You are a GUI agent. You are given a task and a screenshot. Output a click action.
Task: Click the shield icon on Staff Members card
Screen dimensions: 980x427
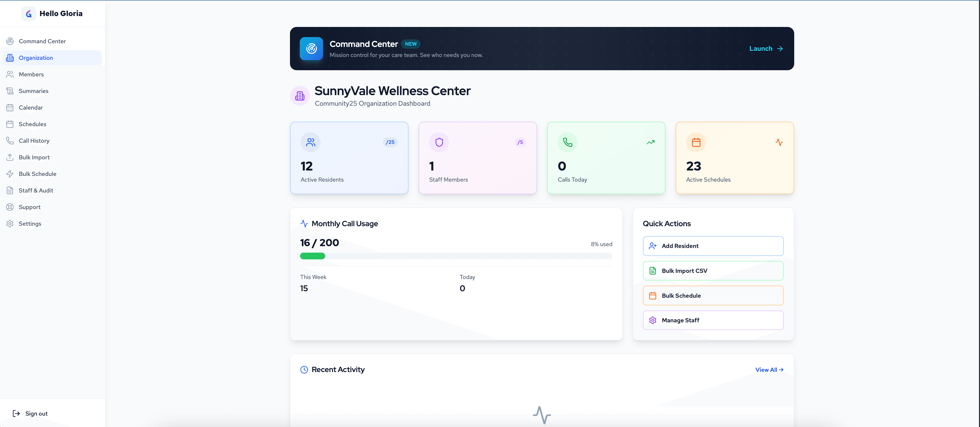(x=439, y=142)
